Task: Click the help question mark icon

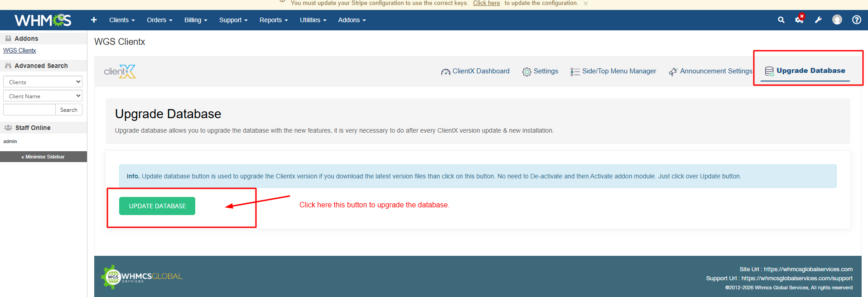Action: tap(856, 20)
